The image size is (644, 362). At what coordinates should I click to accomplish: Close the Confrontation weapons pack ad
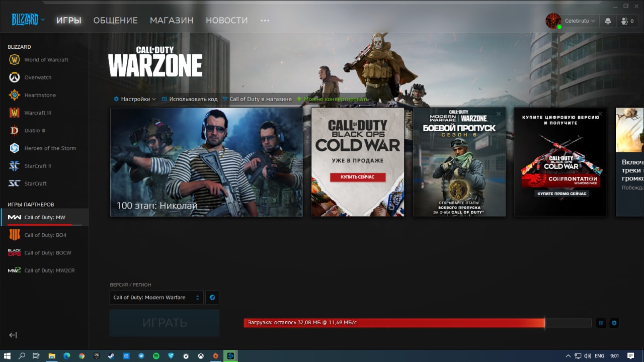[600, 114]
